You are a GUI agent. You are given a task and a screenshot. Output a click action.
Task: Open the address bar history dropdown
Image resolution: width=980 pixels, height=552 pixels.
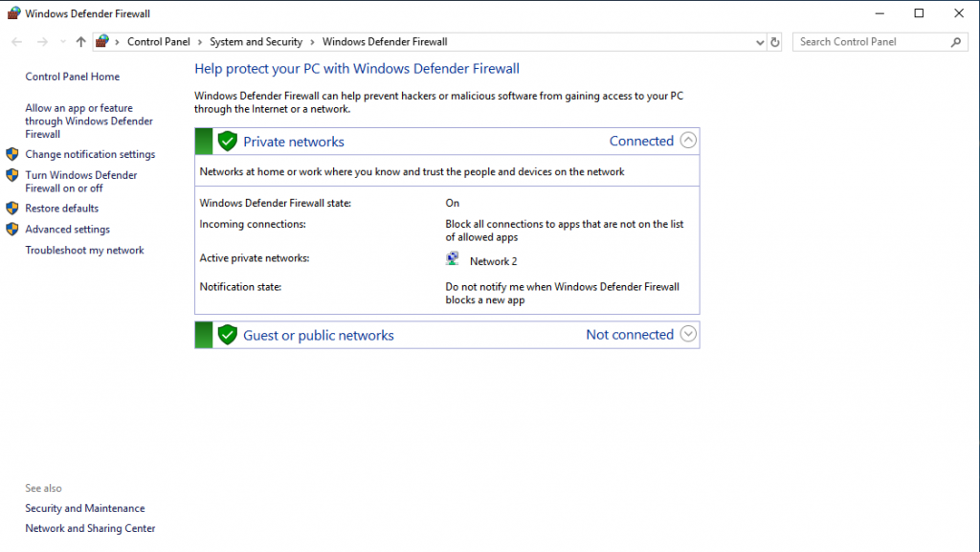[759, 42]
